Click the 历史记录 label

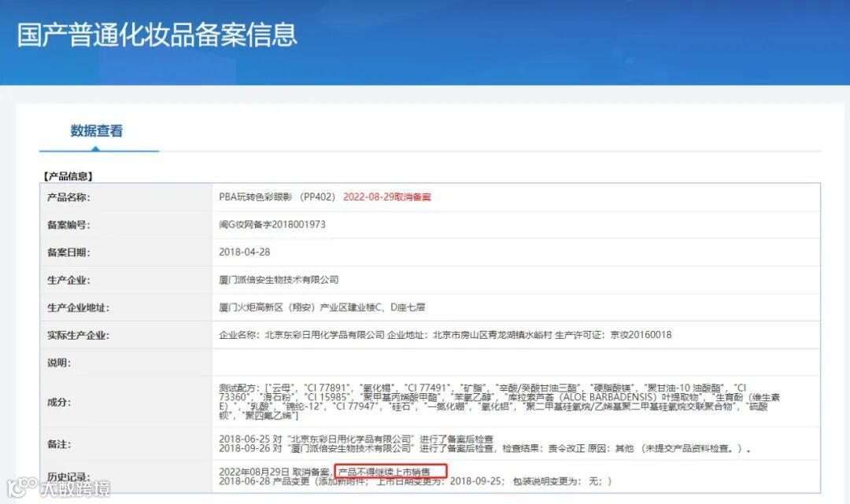68,477
